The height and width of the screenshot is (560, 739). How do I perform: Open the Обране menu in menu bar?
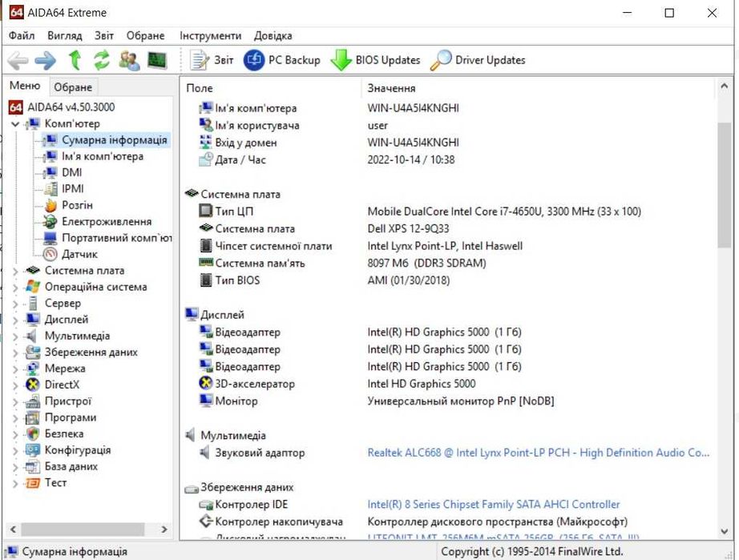coord(145,36)
